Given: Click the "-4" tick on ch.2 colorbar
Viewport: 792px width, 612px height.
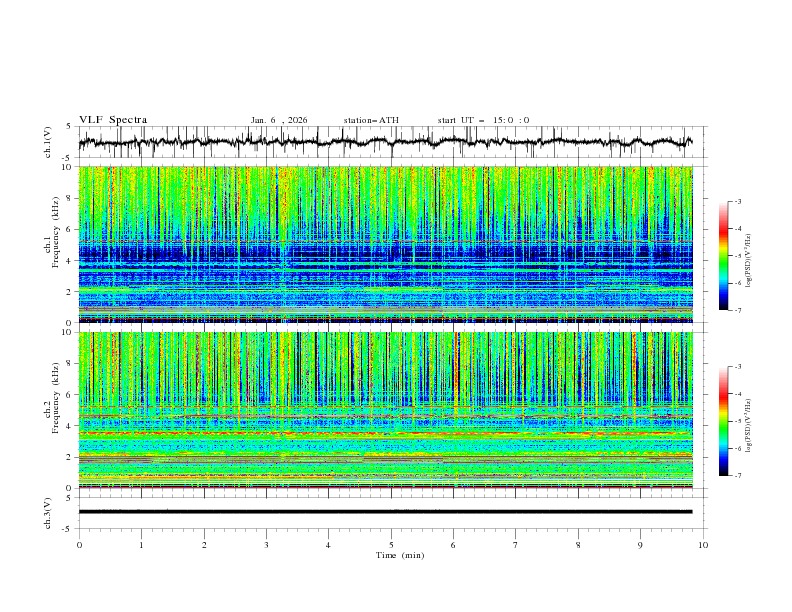Looking at the screenshot, I should click(737, 394).
